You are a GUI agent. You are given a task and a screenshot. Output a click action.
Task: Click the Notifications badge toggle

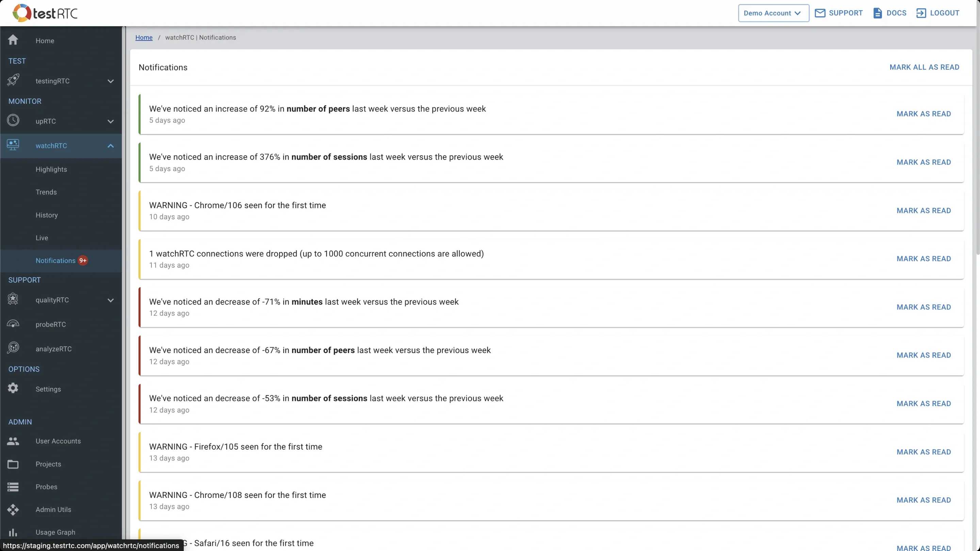pyautogui.click(x=83, y=260)
